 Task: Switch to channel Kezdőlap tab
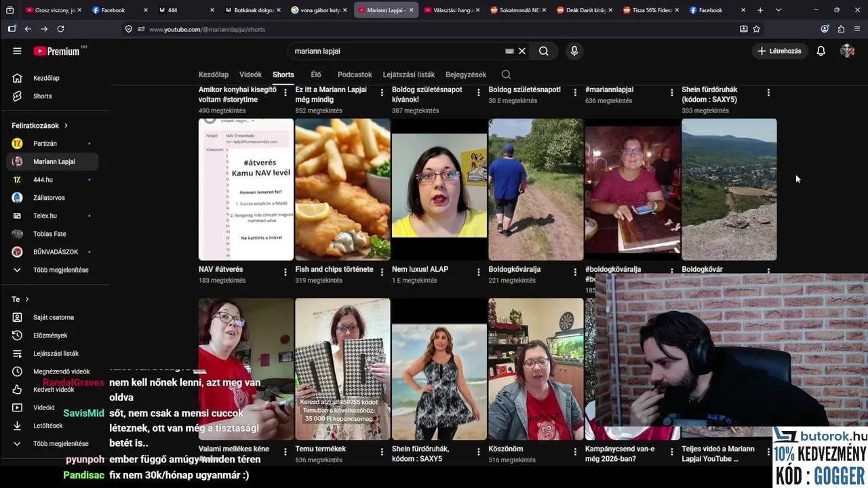point(214,75)
